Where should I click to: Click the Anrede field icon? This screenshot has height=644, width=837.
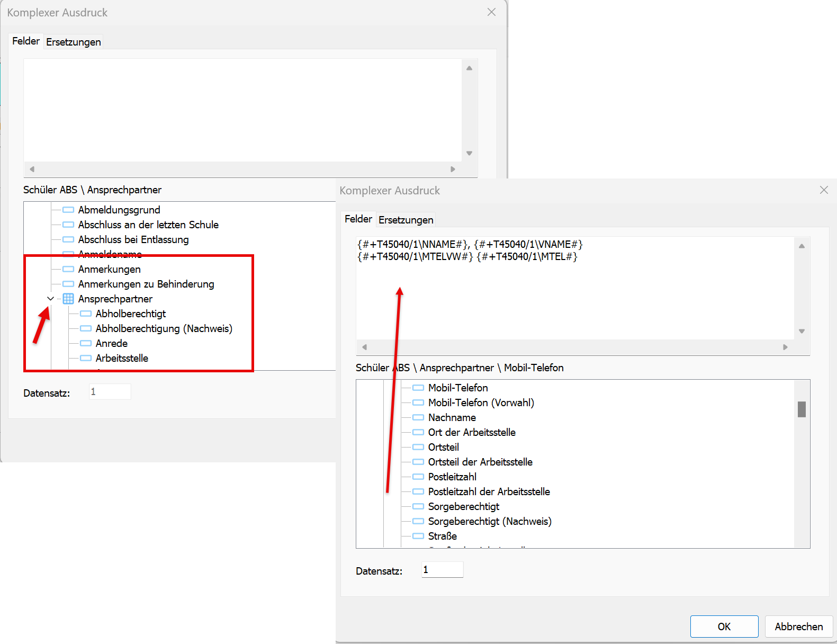pyautogui.click(x=86, y=343)
